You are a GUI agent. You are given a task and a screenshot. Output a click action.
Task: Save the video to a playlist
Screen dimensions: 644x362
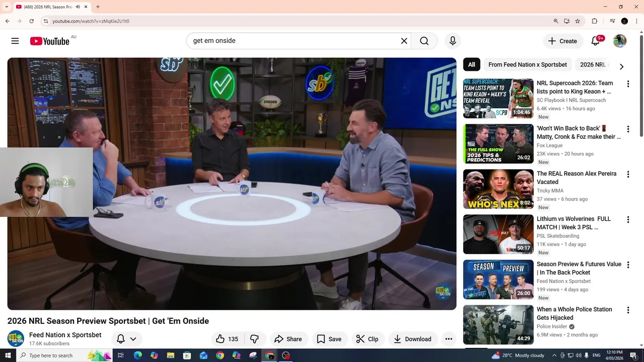[x=330, y=339]
